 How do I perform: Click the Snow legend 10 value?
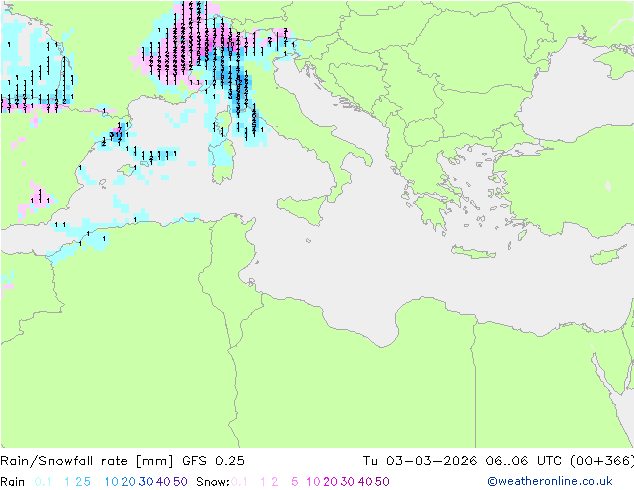click(x=313, y=482)
